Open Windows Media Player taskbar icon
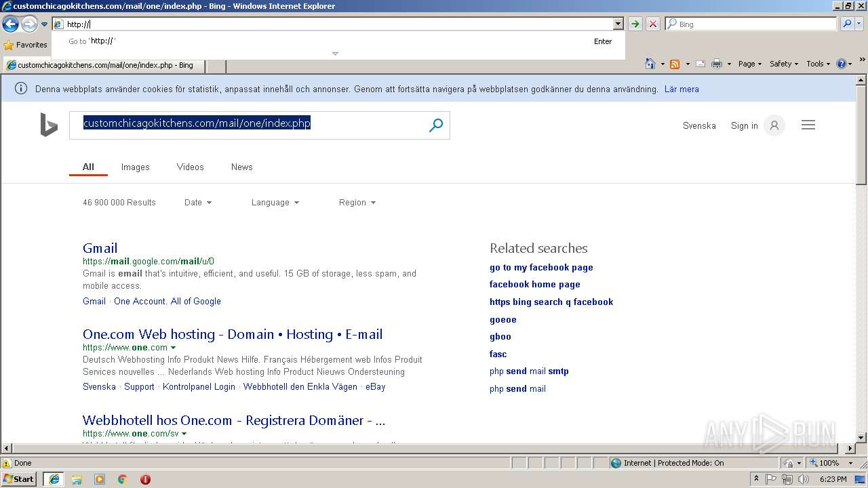This screenshot has height=488, width=868. tap(100, 479)
